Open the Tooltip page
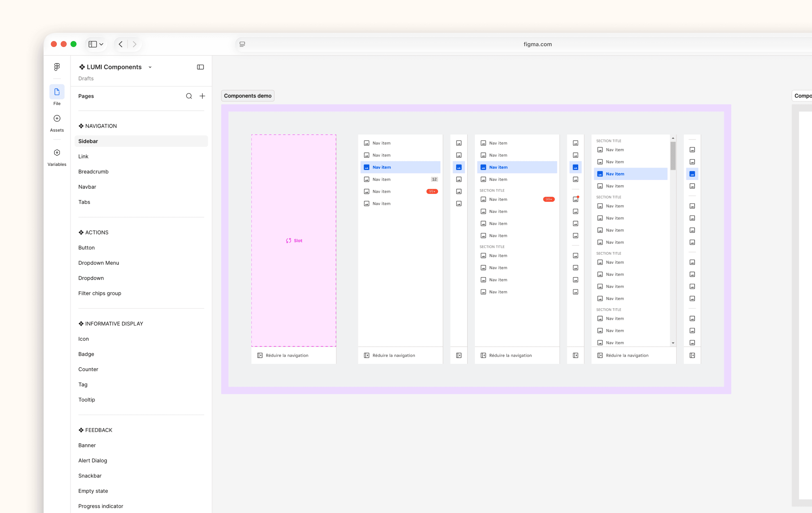812x513 pixels. [x=87, y=400]
